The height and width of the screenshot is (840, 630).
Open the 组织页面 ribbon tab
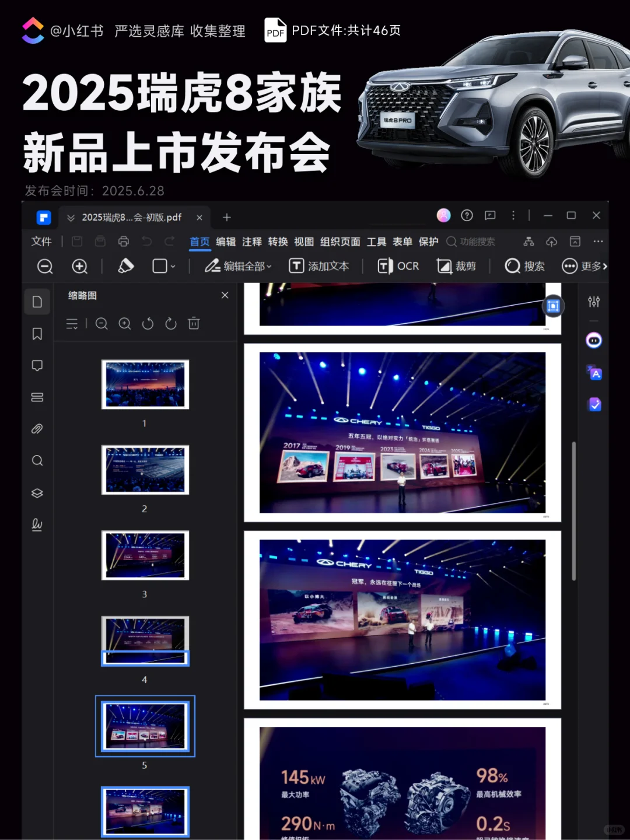(x=340, y=242)
